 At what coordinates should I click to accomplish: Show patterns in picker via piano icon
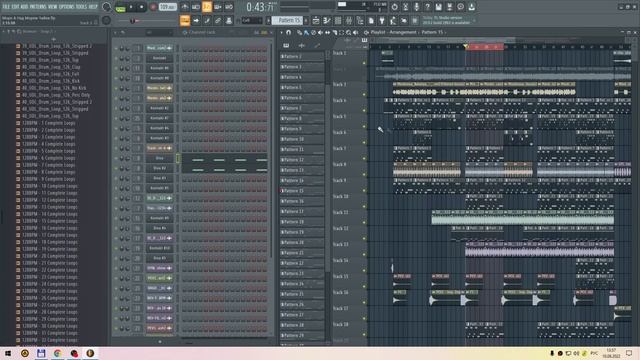[x=286, y=46]
